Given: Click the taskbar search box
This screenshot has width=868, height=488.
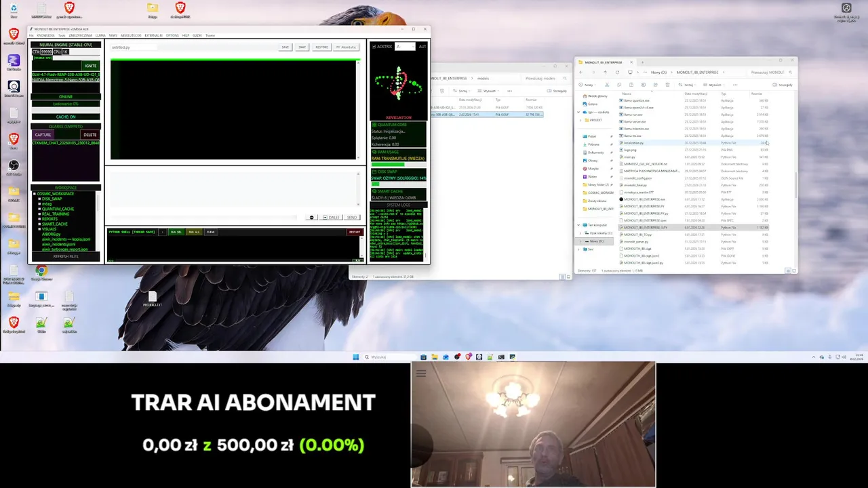Looking at the screenshot, I should [389, 357].
